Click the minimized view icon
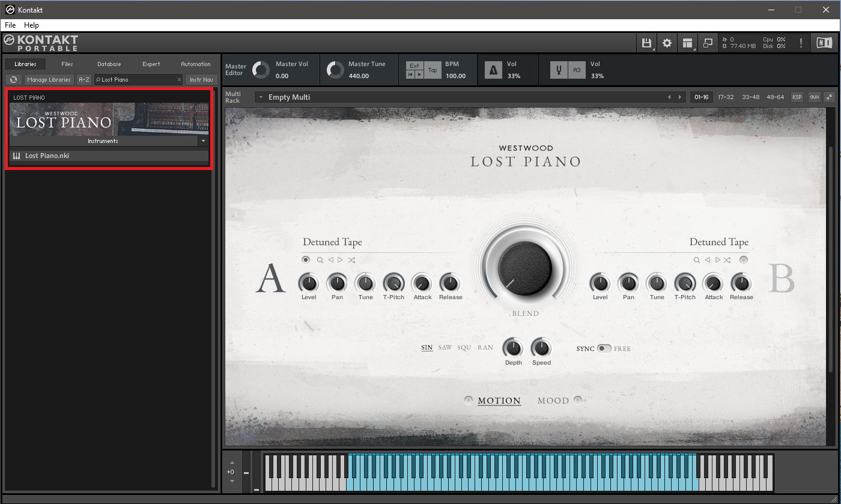The image size is (841, 504). tap(708, 43)
